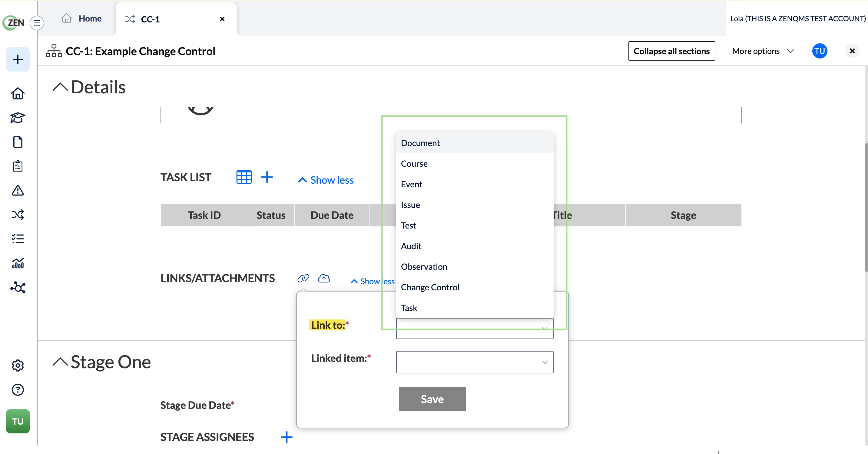868x454 pixels.
Task: Open the Linked item dropdown
Action: 475,362
